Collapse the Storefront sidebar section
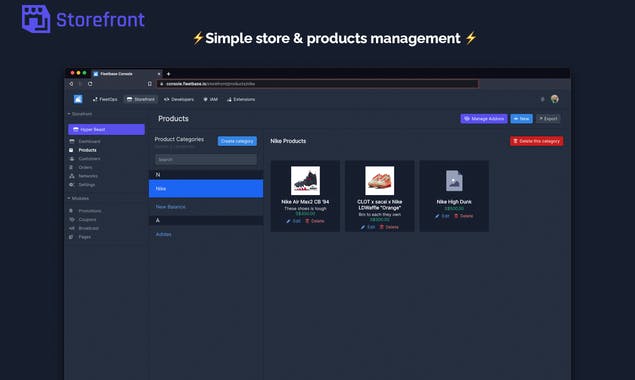The height and width of the screenshot is (380, 635). (80, 114)
